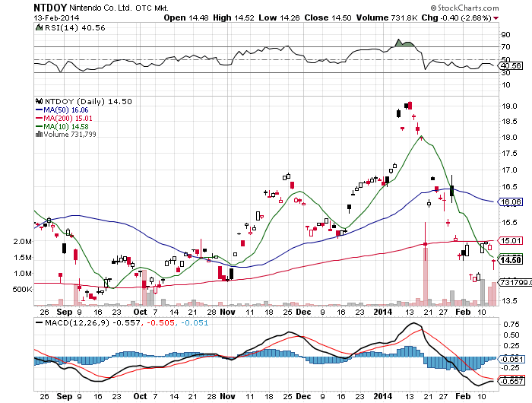Click the Feb label under the MACD panel

pos(463,396)
